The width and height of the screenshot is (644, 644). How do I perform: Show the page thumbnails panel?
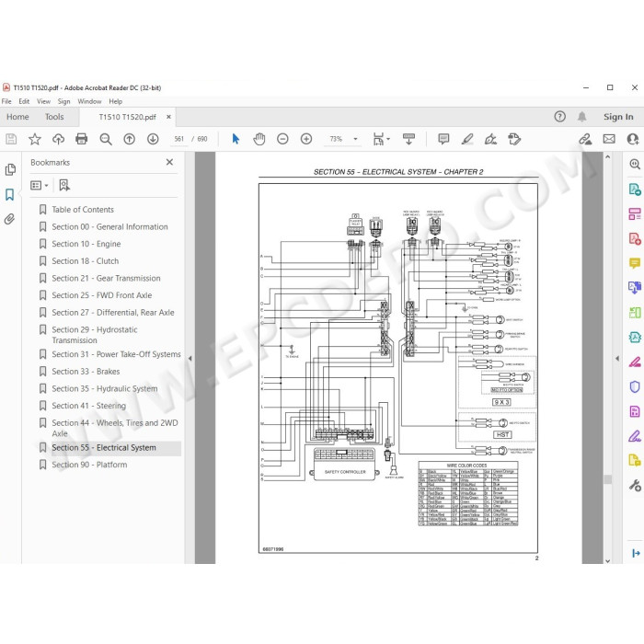coord(10,169)
